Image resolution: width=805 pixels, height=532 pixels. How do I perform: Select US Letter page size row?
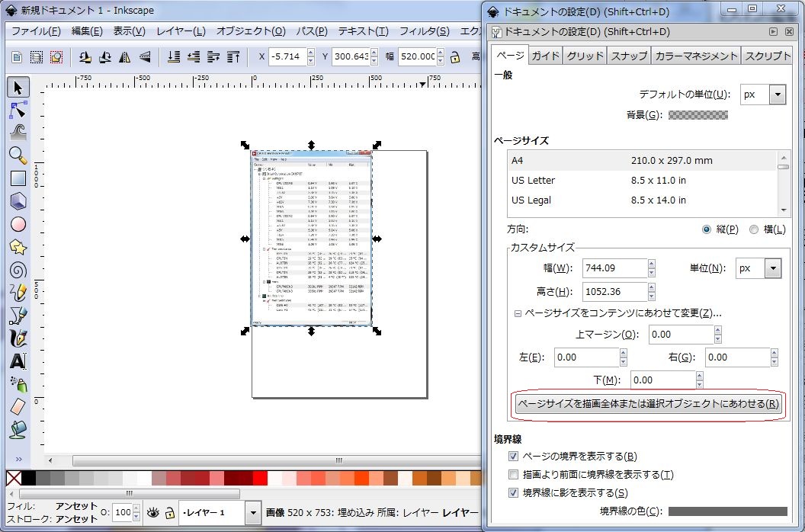(x=642, y=180)
